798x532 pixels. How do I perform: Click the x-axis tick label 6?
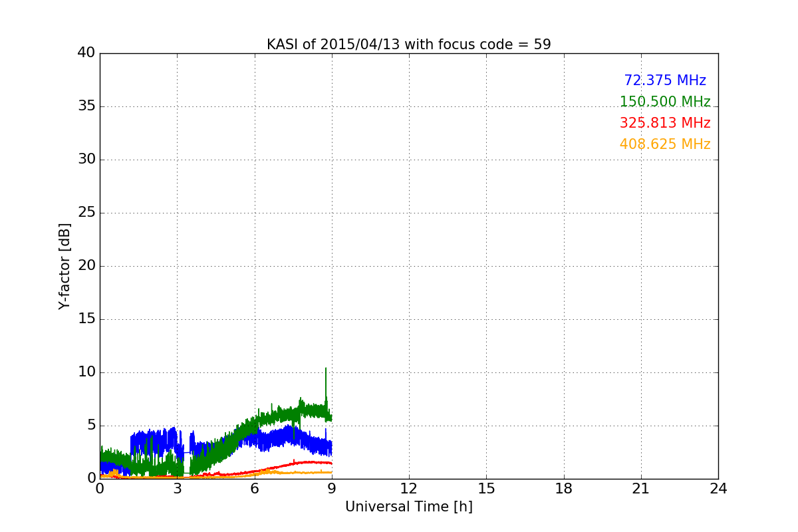[x=255, y=489]
